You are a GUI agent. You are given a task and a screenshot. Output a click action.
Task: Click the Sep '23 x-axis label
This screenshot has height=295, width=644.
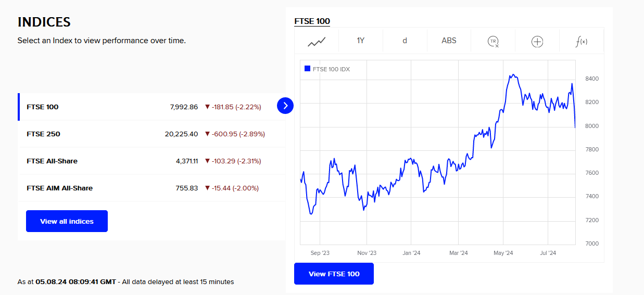click(x=320, y=253)
